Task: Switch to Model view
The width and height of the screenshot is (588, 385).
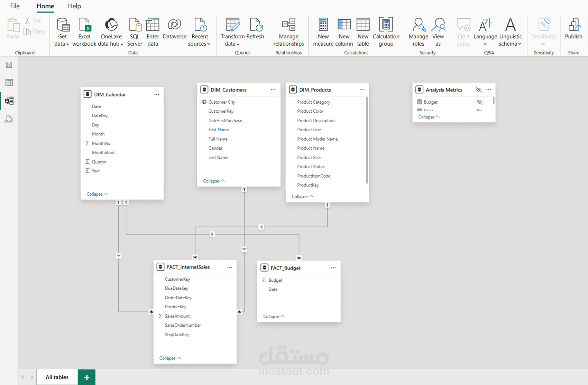Action: tap(9, 101)
